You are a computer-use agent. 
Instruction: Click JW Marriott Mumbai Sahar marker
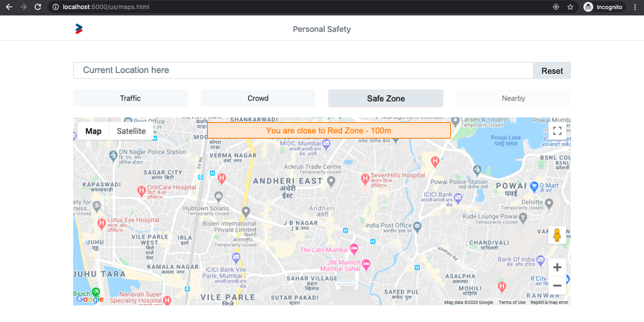(x=367, y=263)
